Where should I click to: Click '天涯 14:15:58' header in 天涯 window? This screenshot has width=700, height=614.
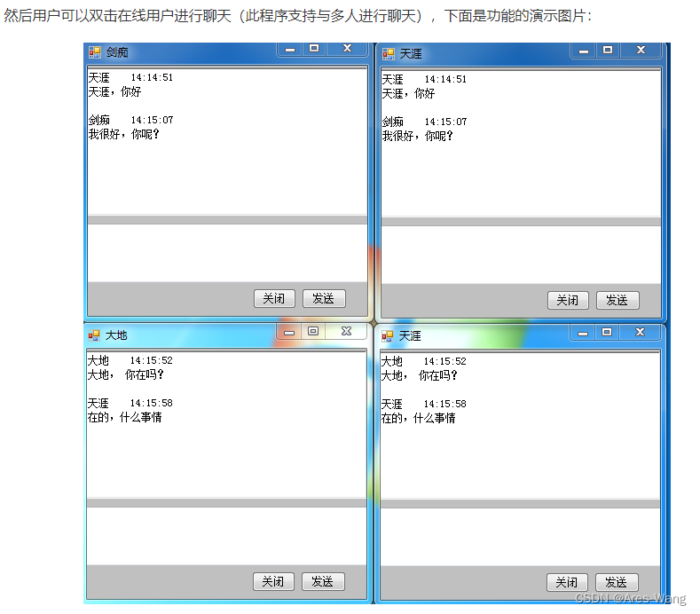coord(424,404)
